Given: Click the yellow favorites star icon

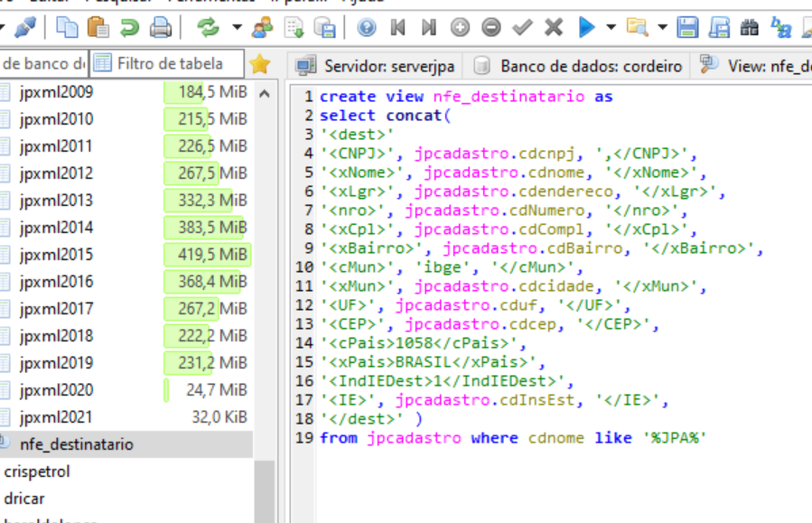Looking at the screenshot, I should (260, 64).
